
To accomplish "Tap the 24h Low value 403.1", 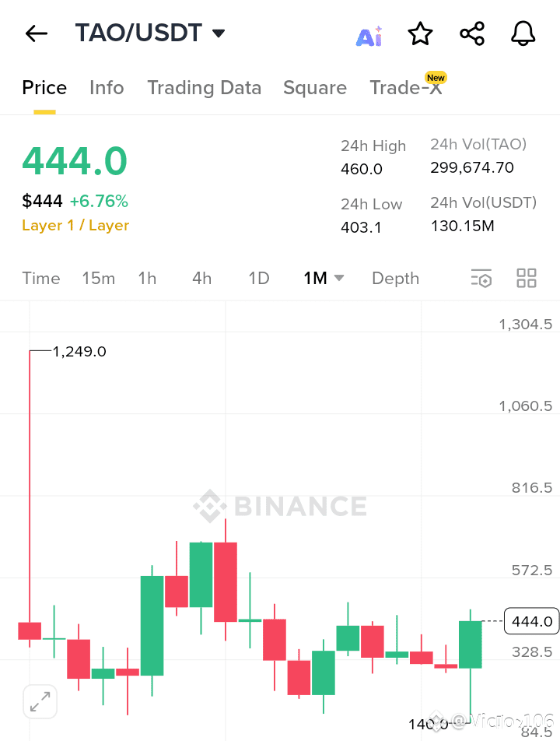I will pyautogui.click(x=361, y=228).
